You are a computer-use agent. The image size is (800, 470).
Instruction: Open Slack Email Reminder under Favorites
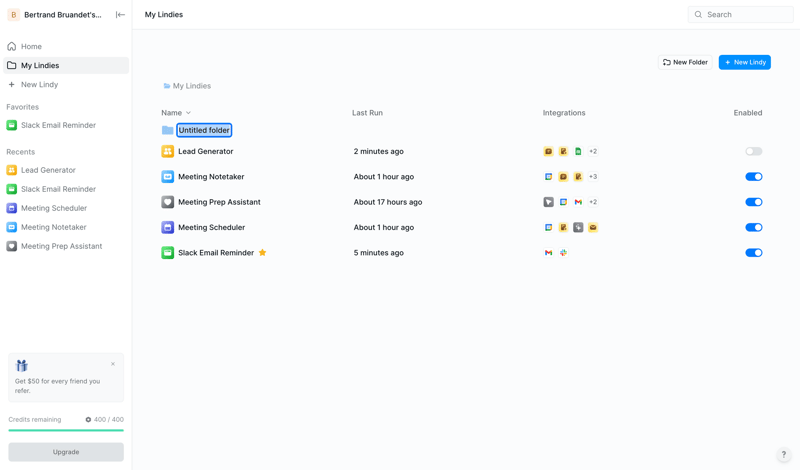pyautogui.click(x=66, y=125)
